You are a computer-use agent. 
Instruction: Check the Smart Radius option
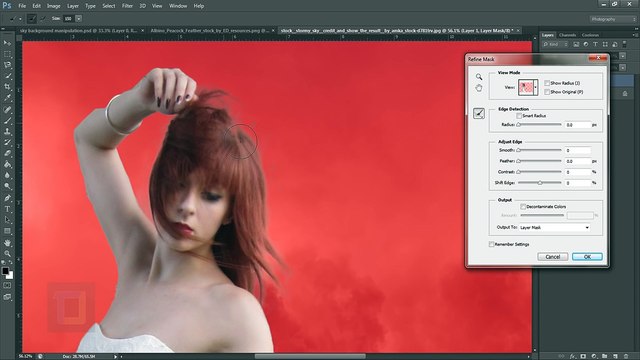pos(519,116)
